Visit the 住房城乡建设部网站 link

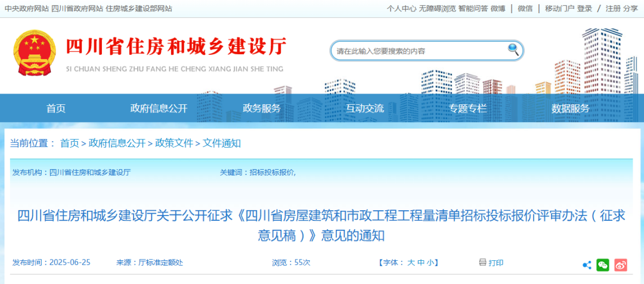coord(139,8)
